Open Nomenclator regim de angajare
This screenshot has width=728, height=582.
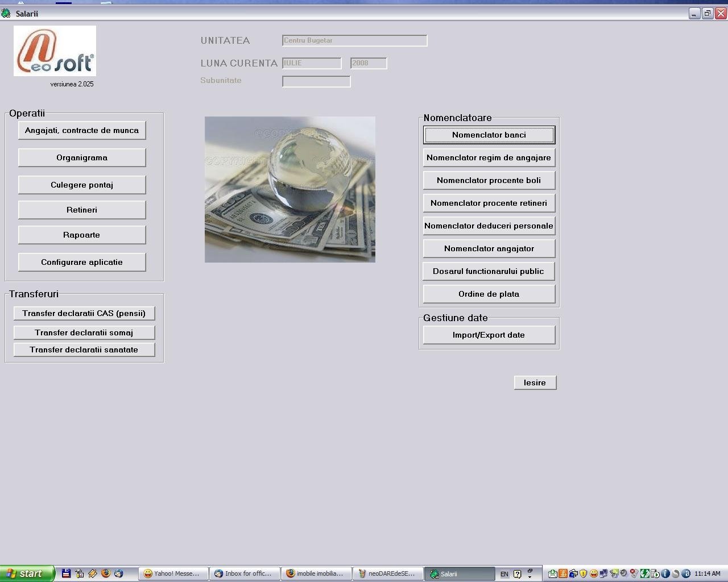point(489,157)
